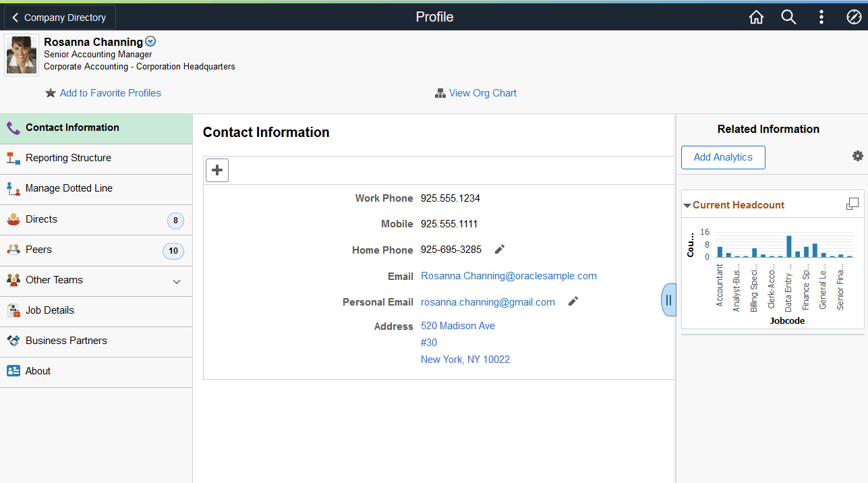The width and height of the screenshot is (868, 483).
Task: Click Rosanna's email address link
Action: (x=509, y=275)
